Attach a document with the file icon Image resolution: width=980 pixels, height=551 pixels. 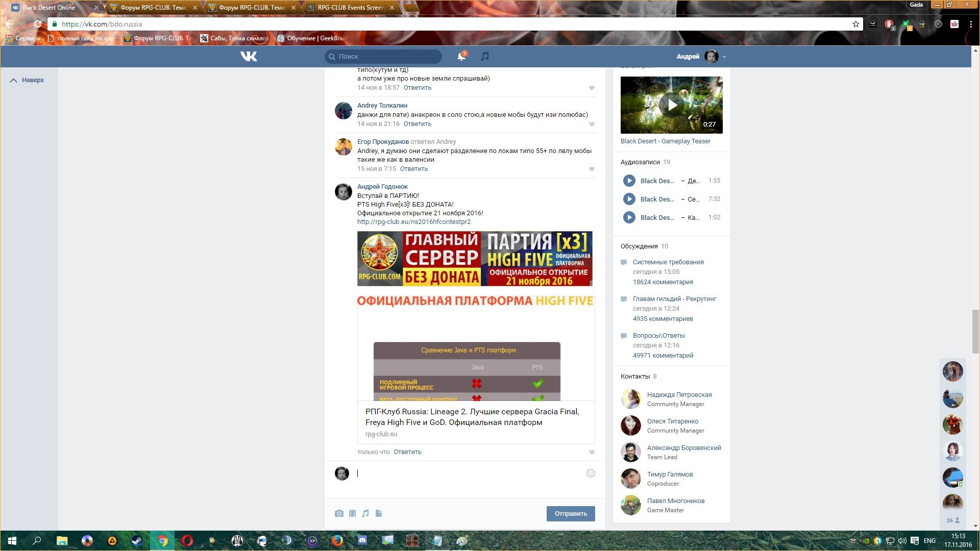coord(379,513)
